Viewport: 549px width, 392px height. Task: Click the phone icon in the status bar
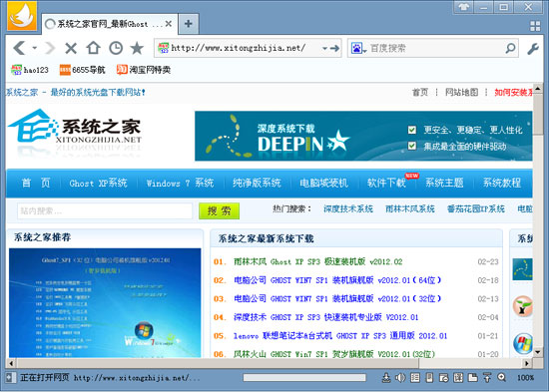coord(429,377)
